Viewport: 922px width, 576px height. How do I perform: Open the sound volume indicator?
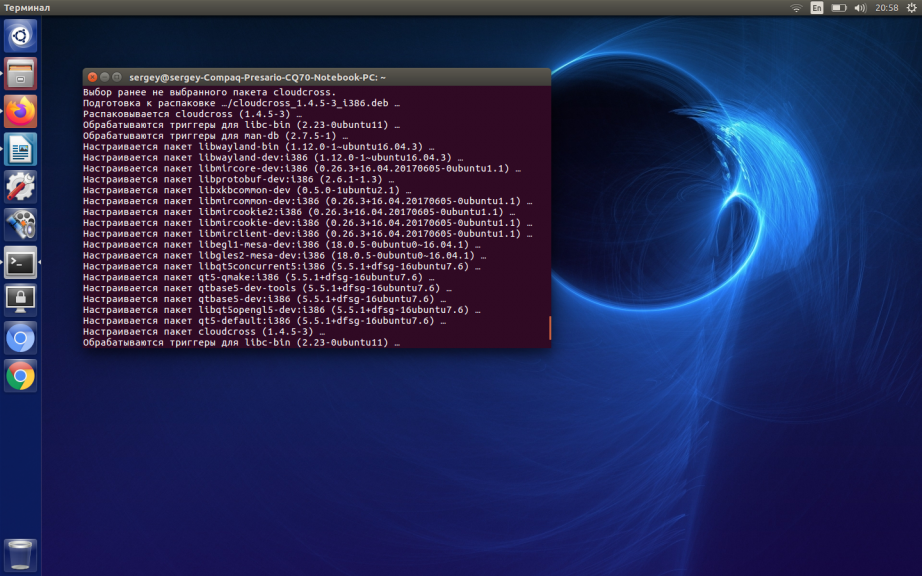point(860,8)
